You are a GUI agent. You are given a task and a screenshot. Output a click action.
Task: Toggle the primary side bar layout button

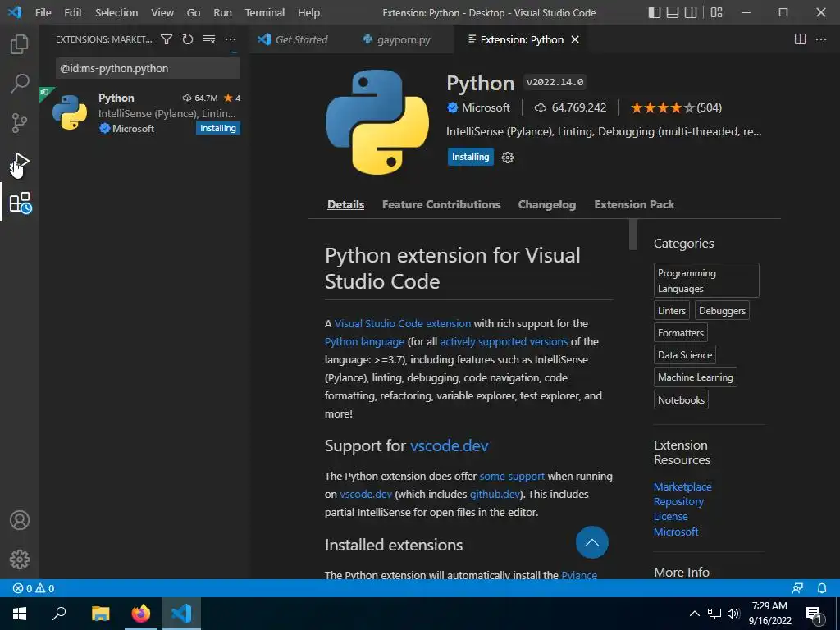pos(654,13)
